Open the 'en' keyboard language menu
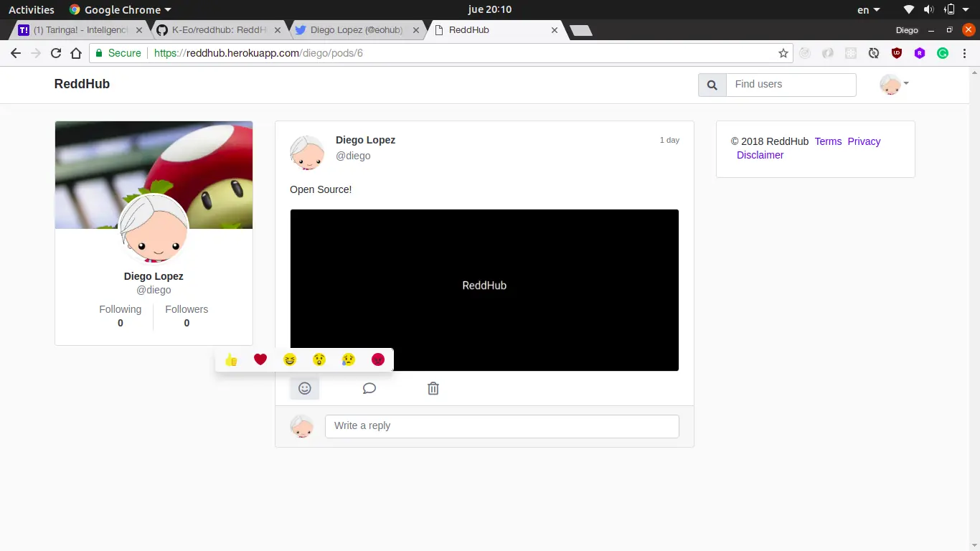This screenshot has height=551, width=980. click(x=868, y=10)
